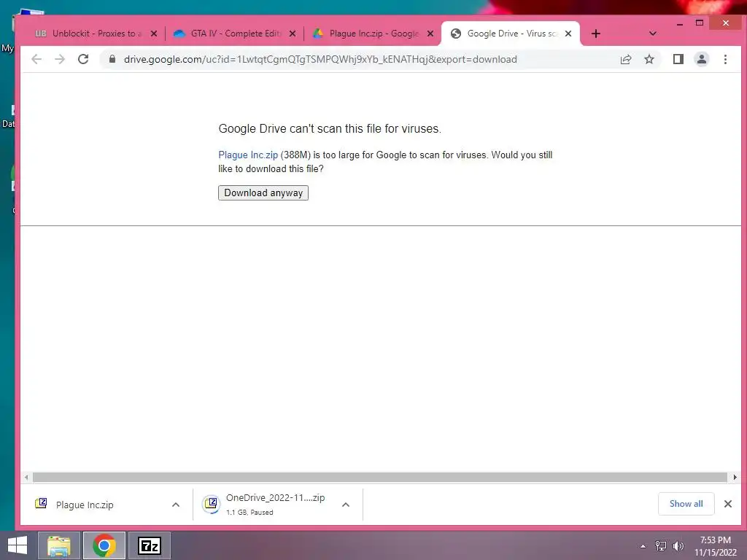Screen dimensions: 747x560
Task: Open File Explorer from the taskbar
Action: (58, 545)
